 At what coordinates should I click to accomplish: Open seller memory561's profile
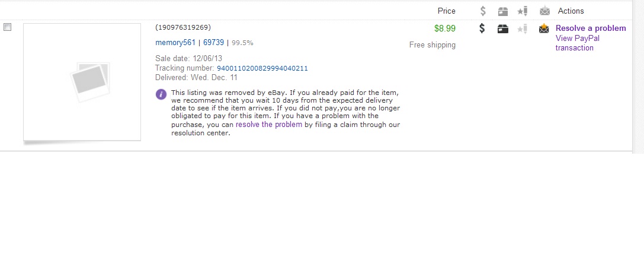pyautogui.click(x=175, y=43)
